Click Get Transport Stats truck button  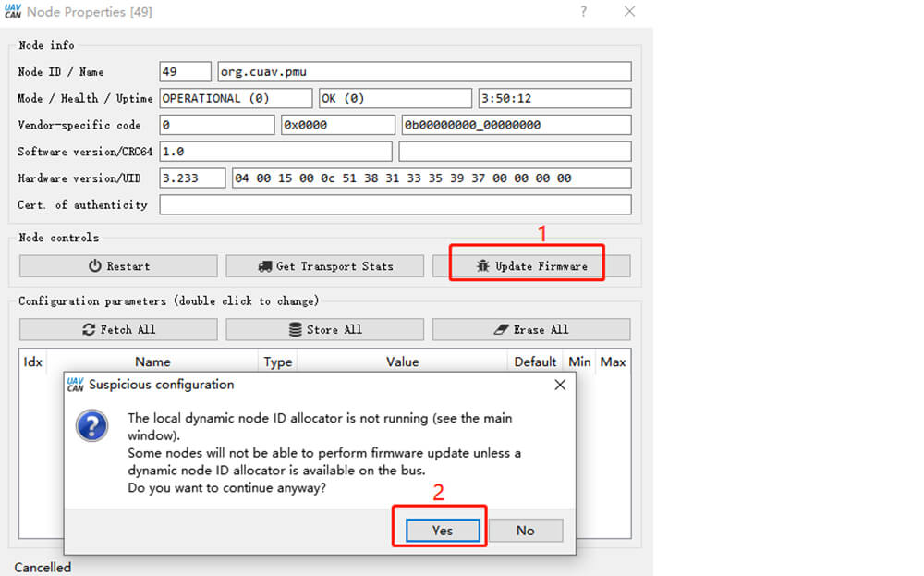tap(324, 266)
